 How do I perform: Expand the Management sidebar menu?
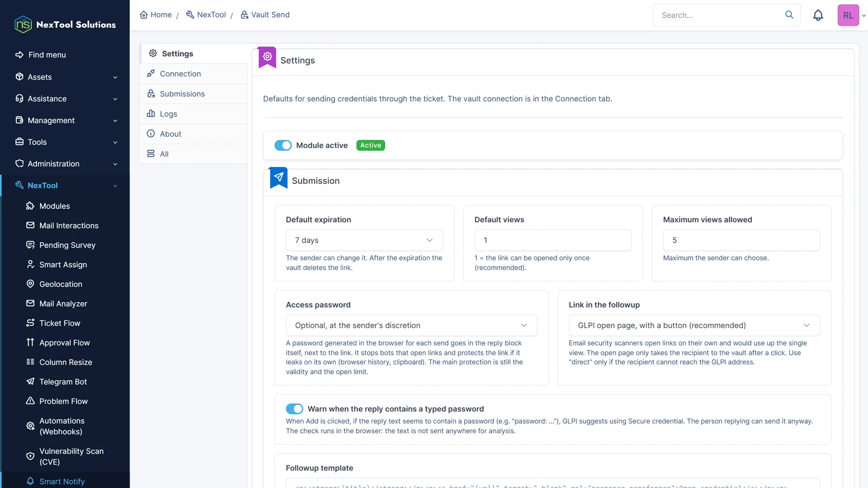click(x=65, y=120)
